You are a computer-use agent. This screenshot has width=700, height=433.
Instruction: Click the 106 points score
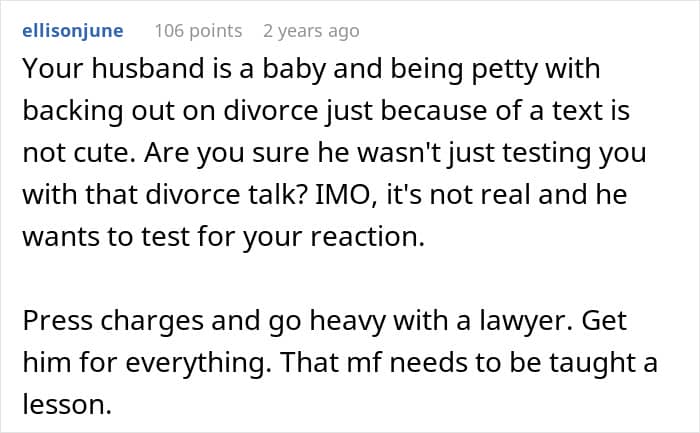[198, 31]
